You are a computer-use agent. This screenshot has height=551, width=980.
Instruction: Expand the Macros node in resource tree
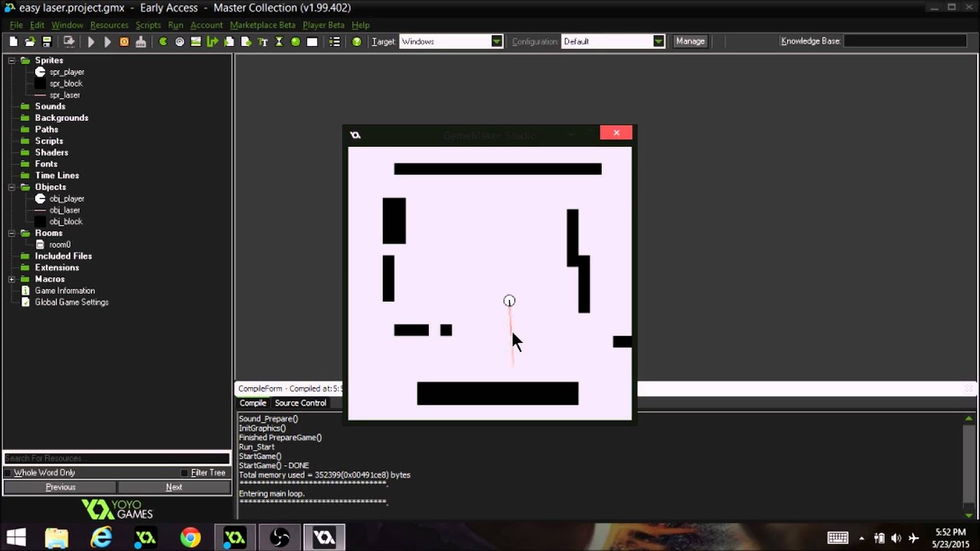tap(12, 279)
